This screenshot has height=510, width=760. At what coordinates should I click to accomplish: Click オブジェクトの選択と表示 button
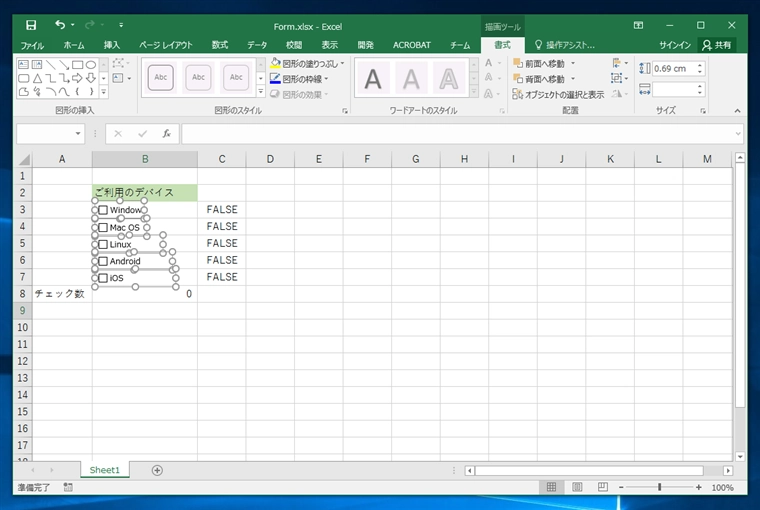click(558, 95)
